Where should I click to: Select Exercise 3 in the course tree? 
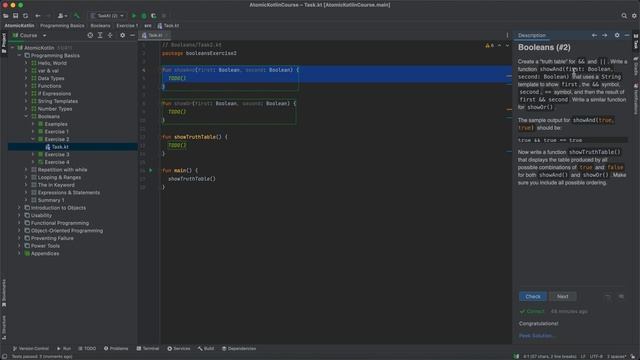click(x=57, y=154)
